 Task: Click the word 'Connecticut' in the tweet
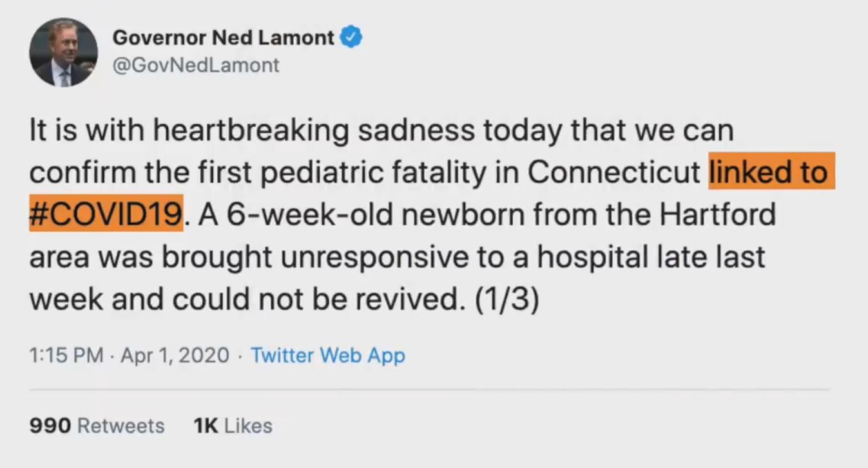tap(613, 172)
